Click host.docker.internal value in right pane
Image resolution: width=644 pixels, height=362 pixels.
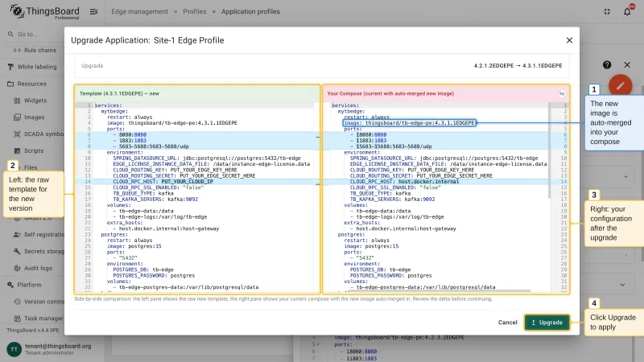click(429, 182)
